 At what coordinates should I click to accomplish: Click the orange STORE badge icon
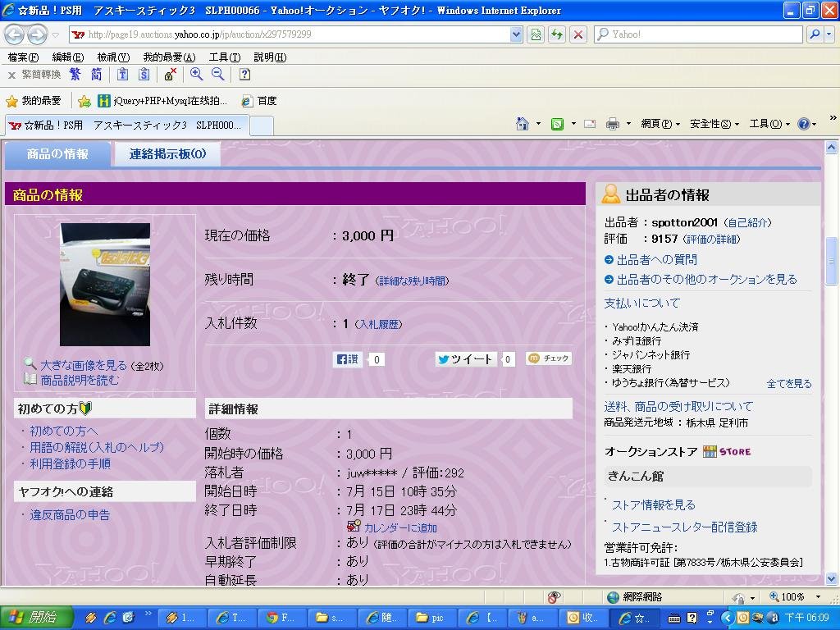coord(727,452)
